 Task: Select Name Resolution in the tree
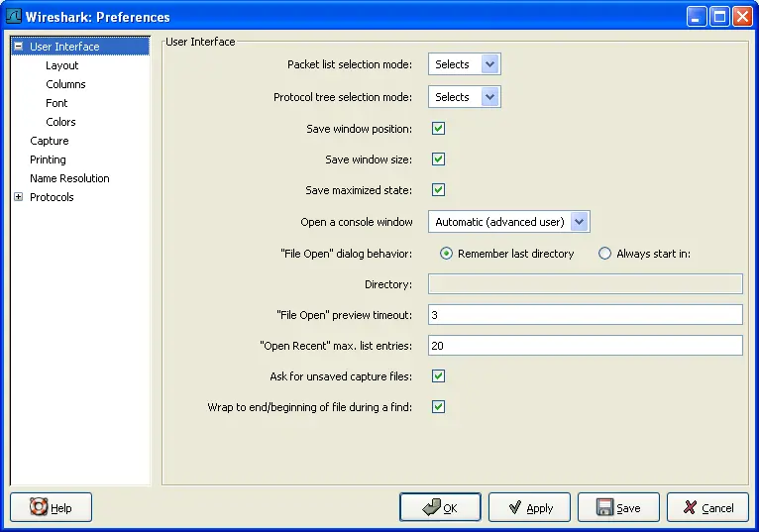pyautogui.click(x=69, y=178)
